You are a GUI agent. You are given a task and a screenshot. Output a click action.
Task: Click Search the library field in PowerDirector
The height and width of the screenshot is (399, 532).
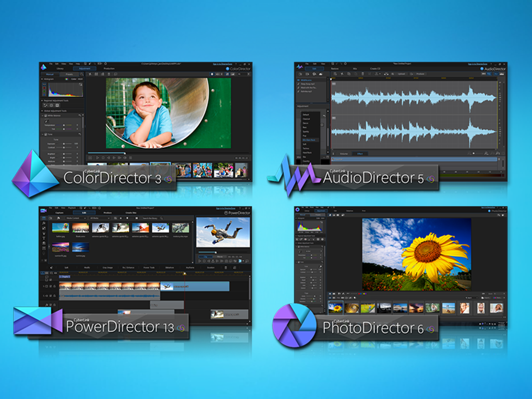pos(152,218)
